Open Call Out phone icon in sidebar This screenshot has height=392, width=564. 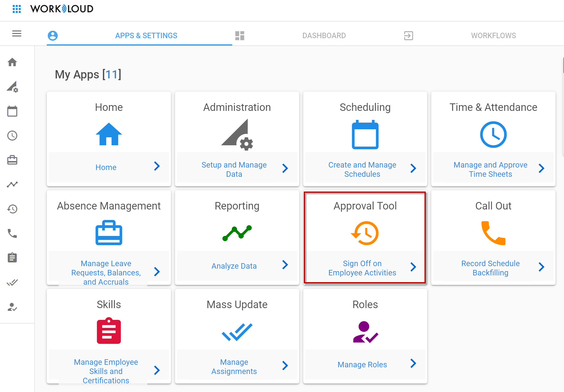pos(12,233)
